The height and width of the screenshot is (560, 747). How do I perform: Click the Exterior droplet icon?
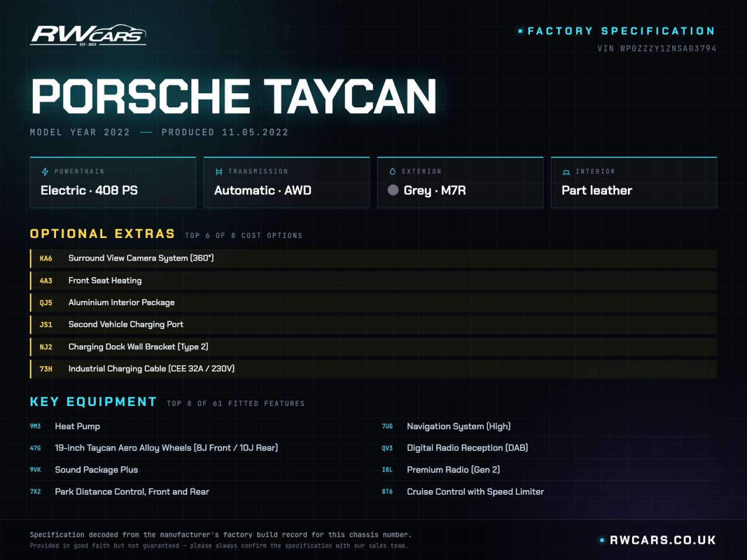click(392, 171)
